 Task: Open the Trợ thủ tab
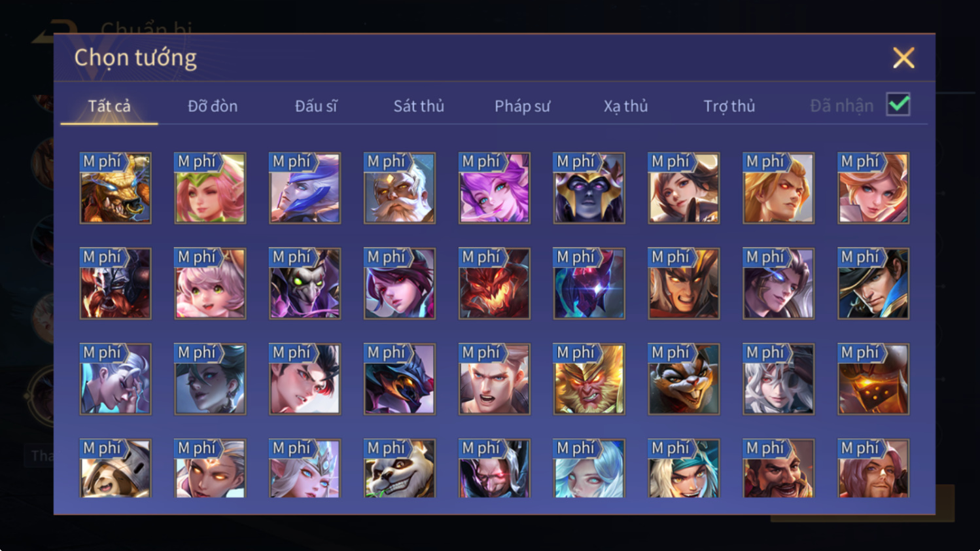point(729,106)
